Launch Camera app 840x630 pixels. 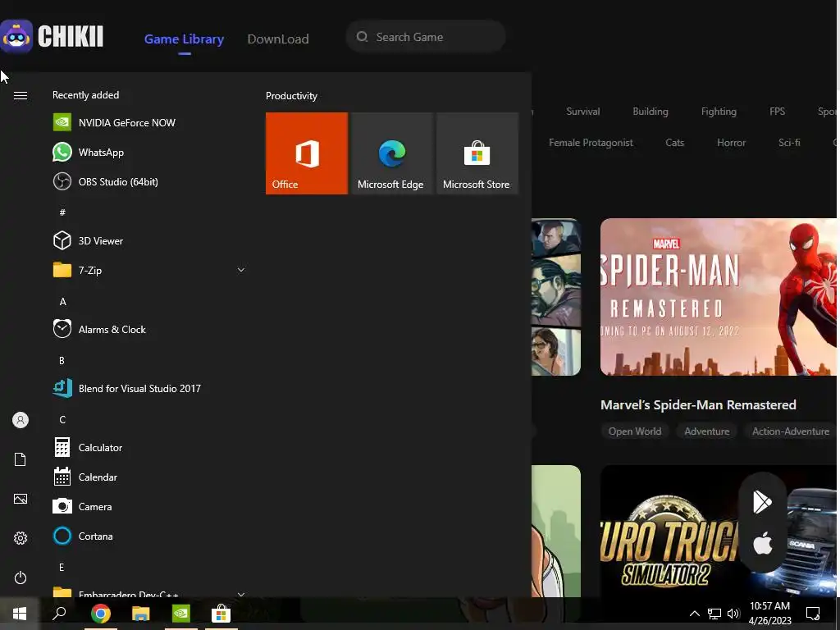tap(148, 506)
